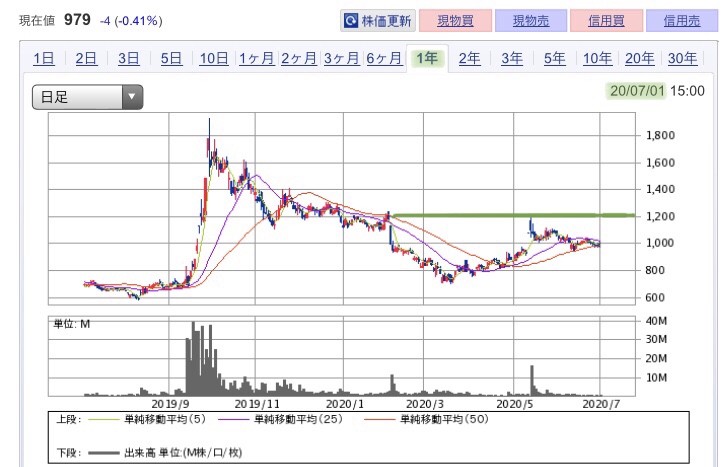Click the tallest volume bar near 2019/9

pyautogui.click(x=193, y=358)
